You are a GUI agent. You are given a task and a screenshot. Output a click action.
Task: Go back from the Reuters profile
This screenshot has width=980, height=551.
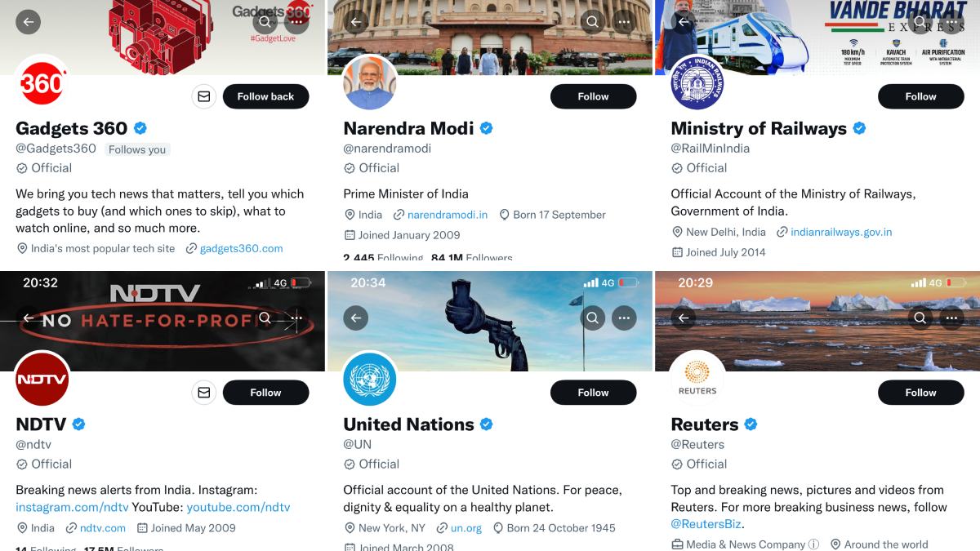pyautogui.click(x=684, y=318)
